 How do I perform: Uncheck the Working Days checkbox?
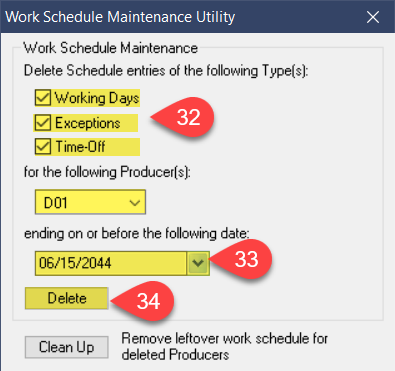(x=43, y=98)
